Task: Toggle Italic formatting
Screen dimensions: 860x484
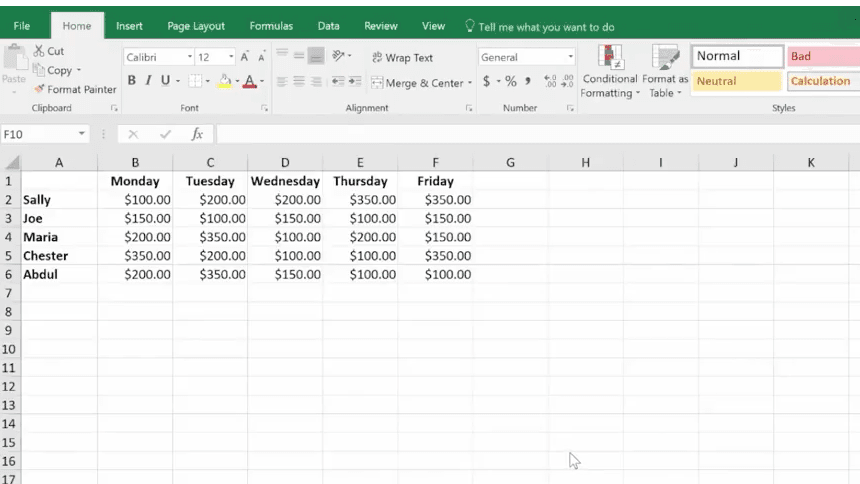Action: [148, 81]
